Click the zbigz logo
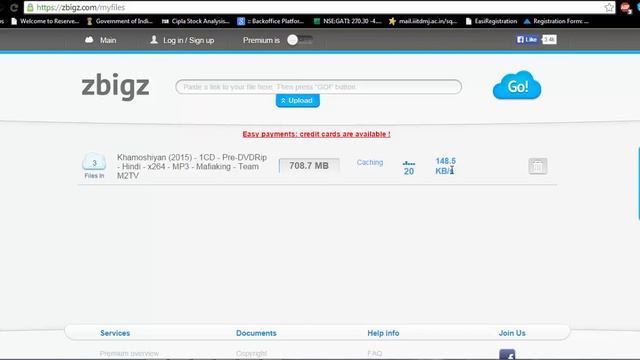Screen dimensions: 640x360 point(116,86)
